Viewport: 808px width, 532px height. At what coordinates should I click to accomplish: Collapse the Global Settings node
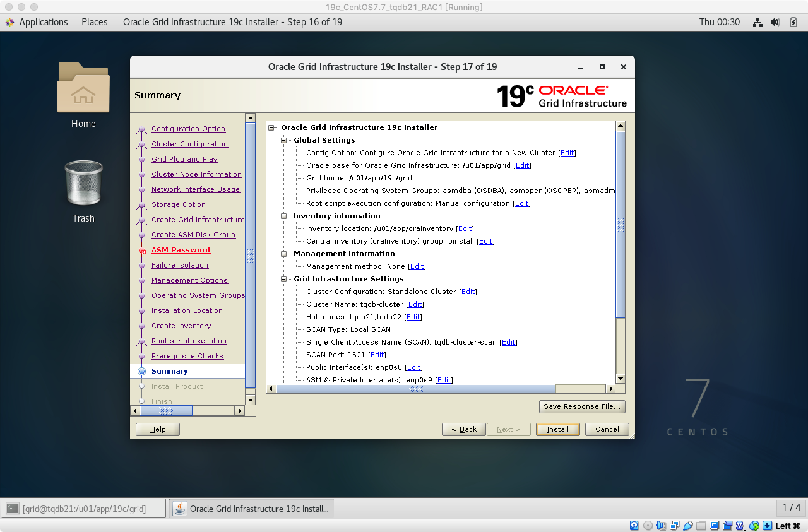click(x=284, y=140)
